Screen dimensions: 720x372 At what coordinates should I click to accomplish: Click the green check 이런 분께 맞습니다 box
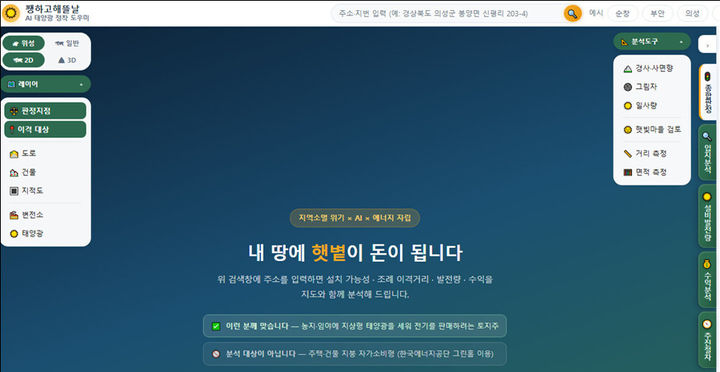pos(354,326)
